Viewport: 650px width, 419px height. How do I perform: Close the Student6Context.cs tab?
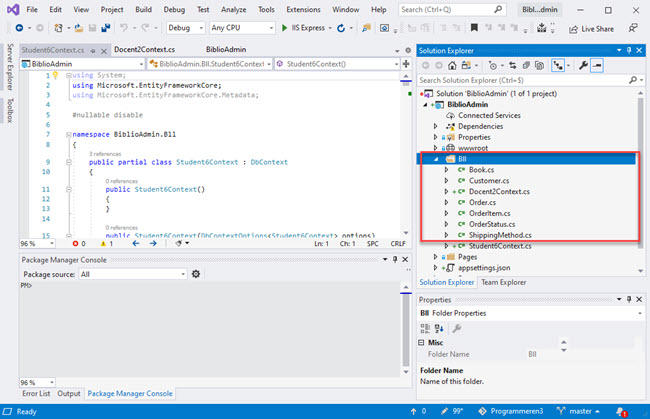tap(104, 51)
